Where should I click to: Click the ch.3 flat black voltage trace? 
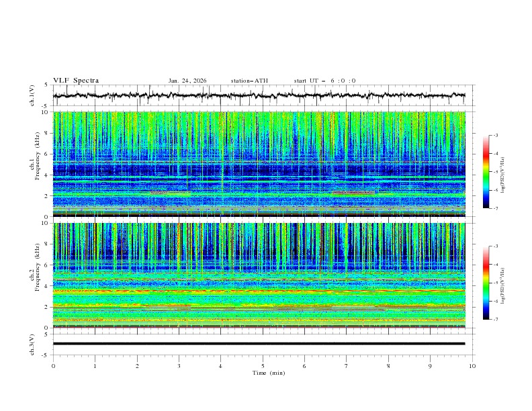pos(259,344)
